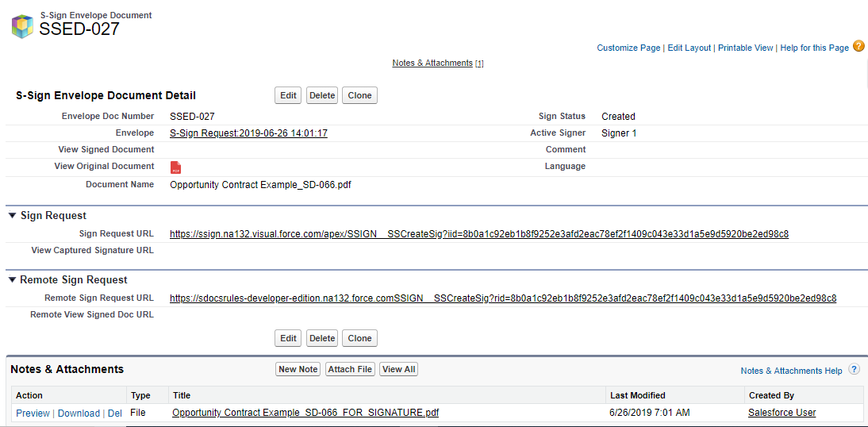Open the Remote Sign Request URL link
This screenshot has width=868, height=427.
pyautogui.click(x=503, y=298)
